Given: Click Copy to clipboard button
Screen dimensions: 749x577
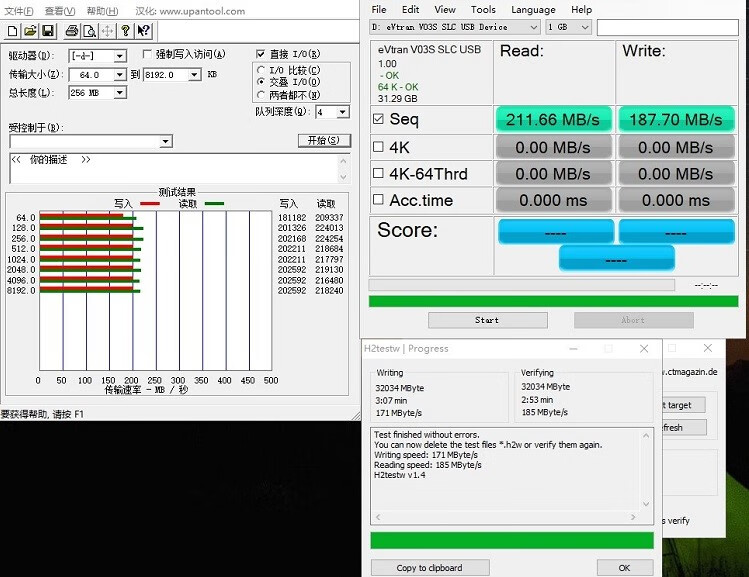Looking at the screenshot, I should pyautogui.click(x=429, y=568).
